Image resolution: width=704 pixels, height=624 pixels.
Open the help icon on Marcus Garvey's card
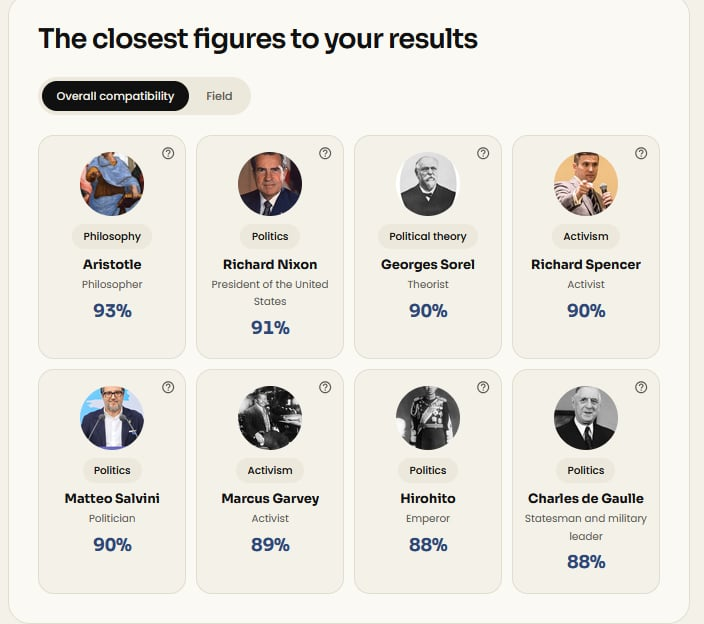tap(325, 387)
